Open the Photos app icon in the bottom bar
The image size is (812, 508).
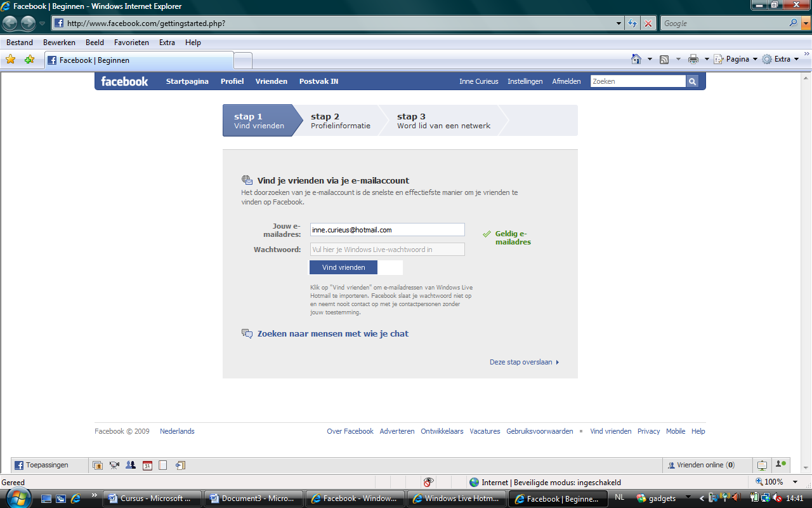click(98, 465)
